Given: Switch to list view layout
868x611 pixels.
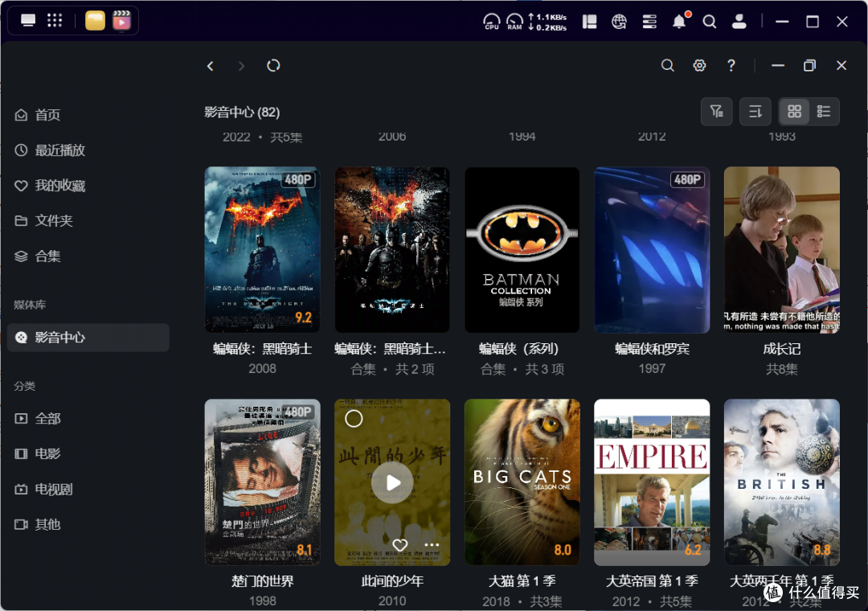Looking at the screenshot, I should tap(824, 111).
